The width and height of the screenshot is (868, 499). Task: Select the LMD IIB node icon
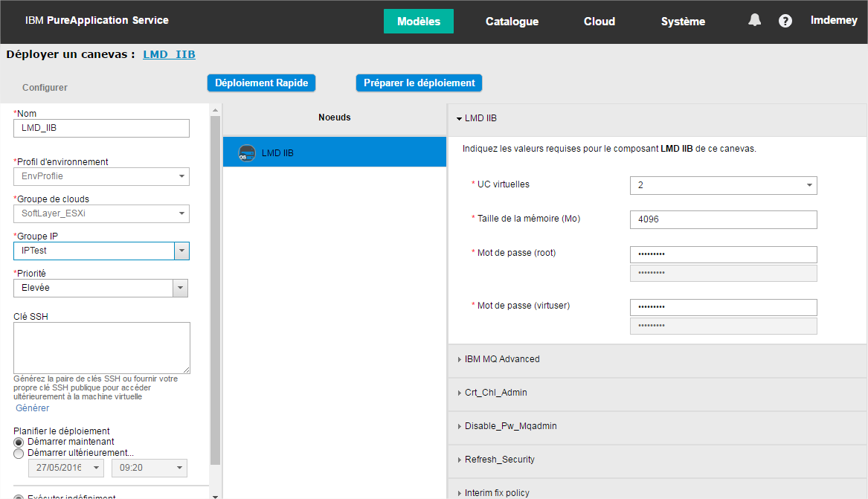click(246, 153)
